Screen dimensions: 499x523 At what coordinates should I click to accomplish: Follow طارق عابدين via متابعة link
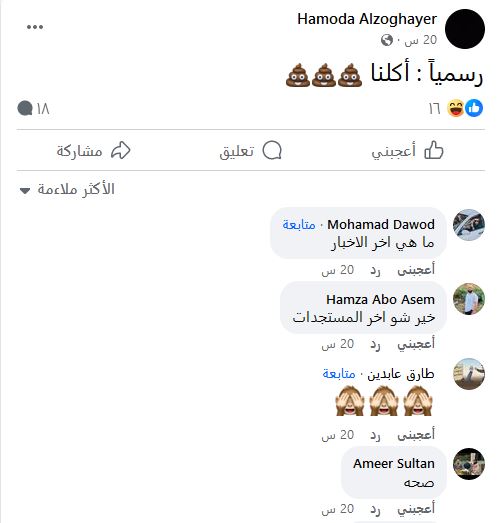[x=339, y=374]
